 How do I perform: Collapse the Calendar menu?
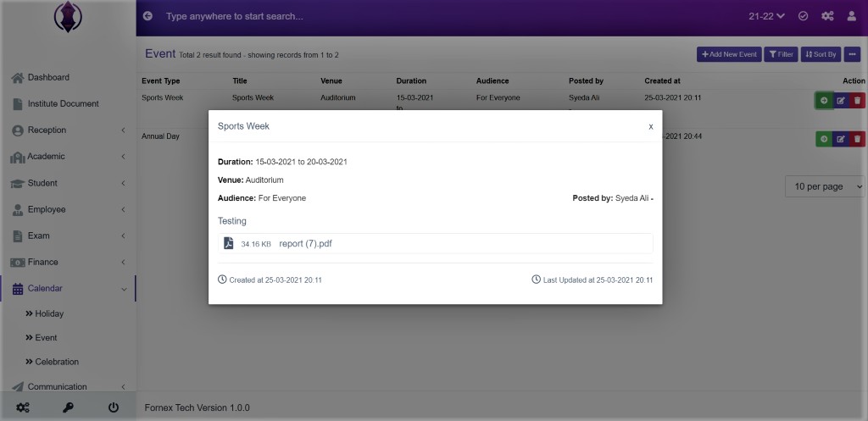[68, 288]
